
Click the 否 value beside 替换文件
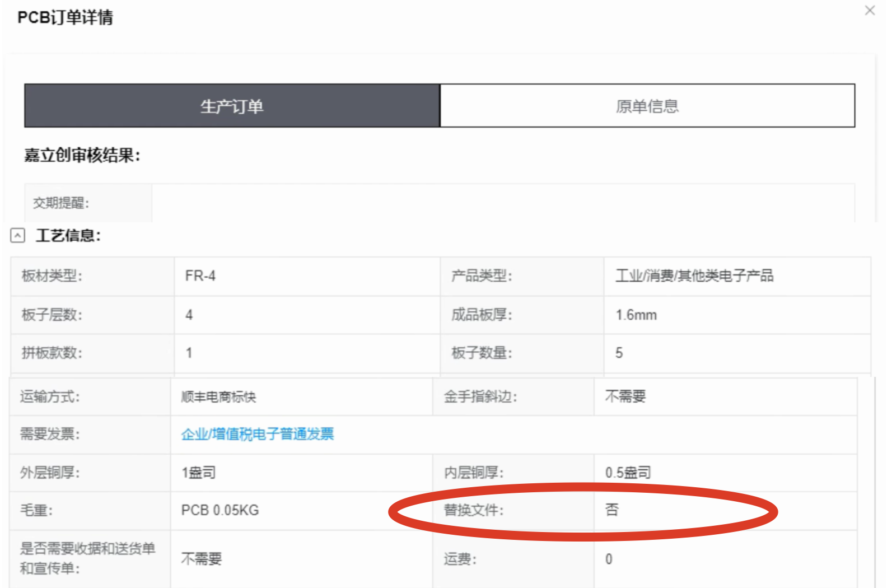(612, 510)
